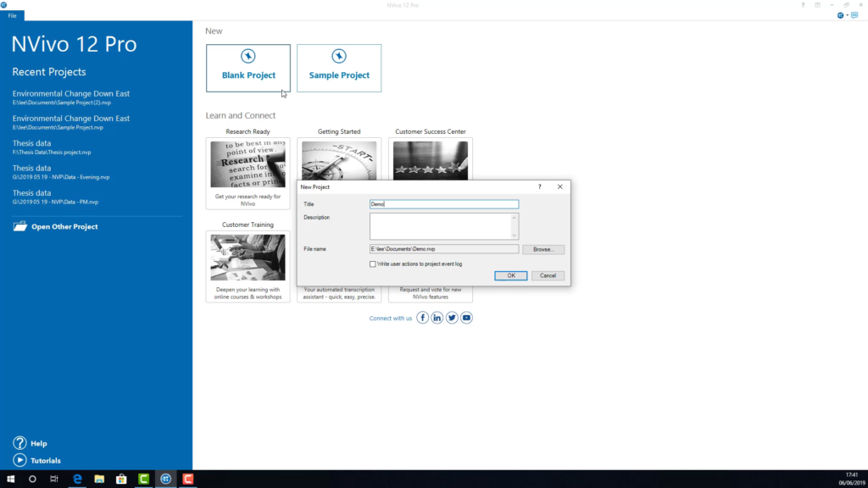
Task: Switch to NVivo taskbar icon
Action: point(165,480)
